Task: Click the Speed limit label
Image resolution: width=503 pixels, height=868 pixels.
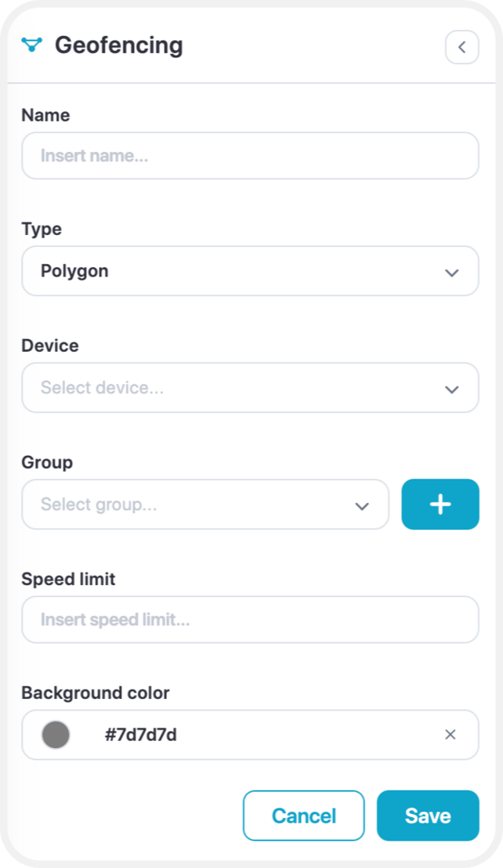Action: 69,579
